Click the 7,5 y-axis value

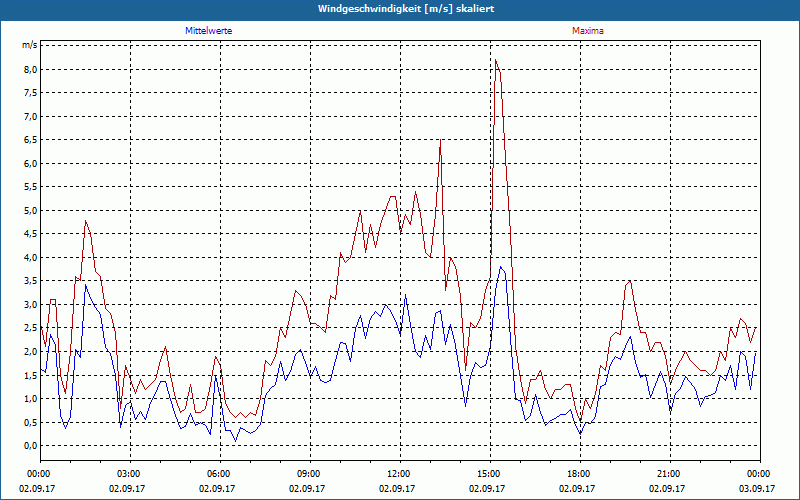click(x=31, y=93)
